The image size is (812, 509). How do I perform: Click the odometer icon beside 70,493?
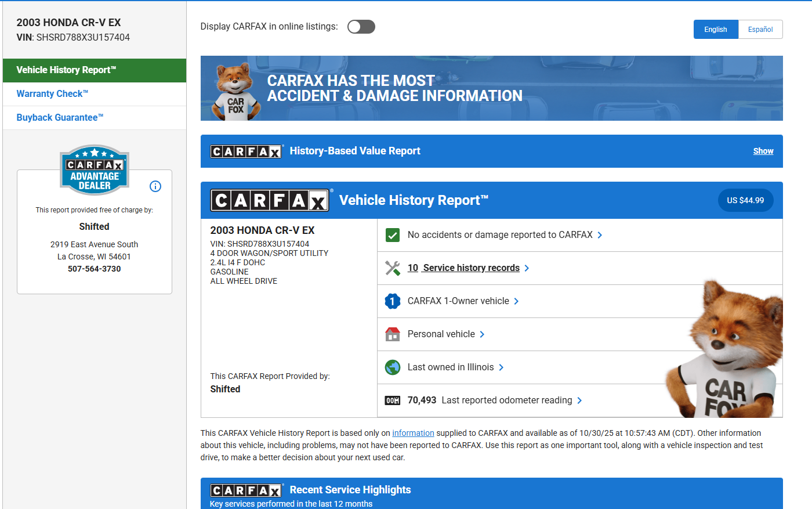pos(393,400)
